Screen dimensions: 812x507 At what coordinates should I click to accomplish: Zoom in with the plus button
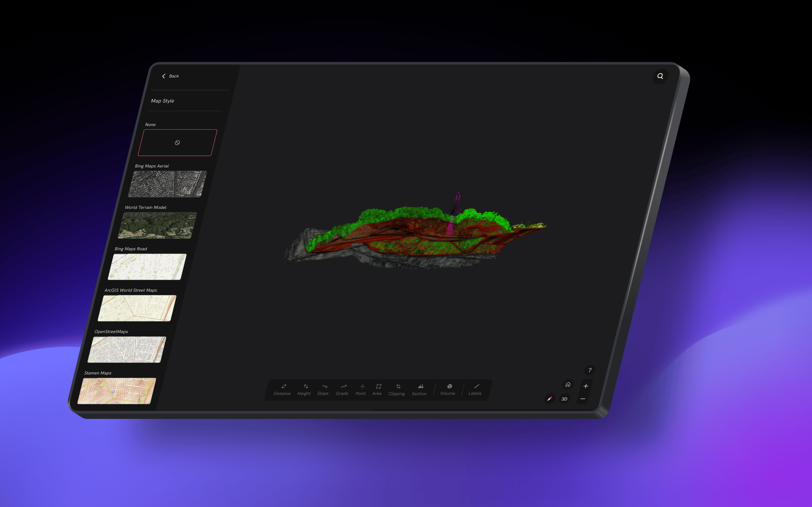click(586, 386)
